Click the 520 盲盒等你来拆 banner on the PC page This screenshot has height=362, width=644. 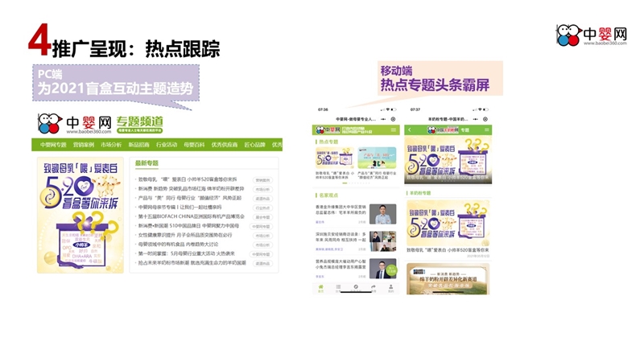tap(80, 214)
